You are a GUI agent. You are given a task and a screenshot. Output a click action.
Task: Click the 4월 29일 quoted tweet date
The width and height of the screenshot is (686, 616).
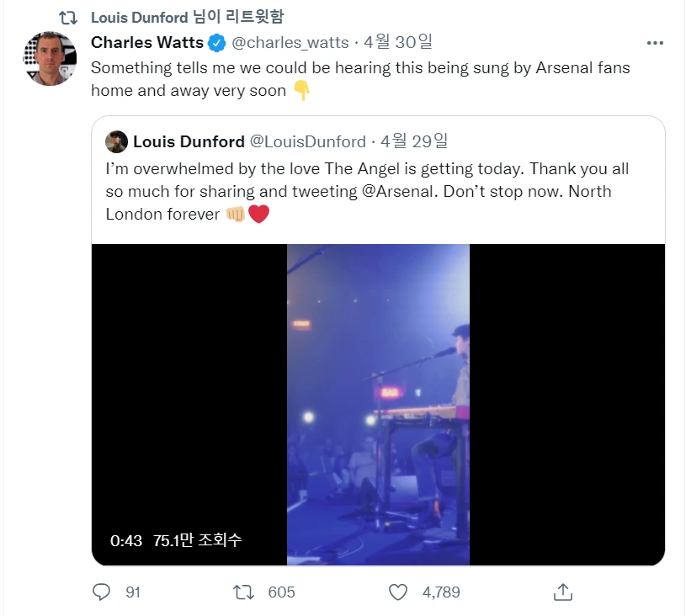[x=414, y=141]
